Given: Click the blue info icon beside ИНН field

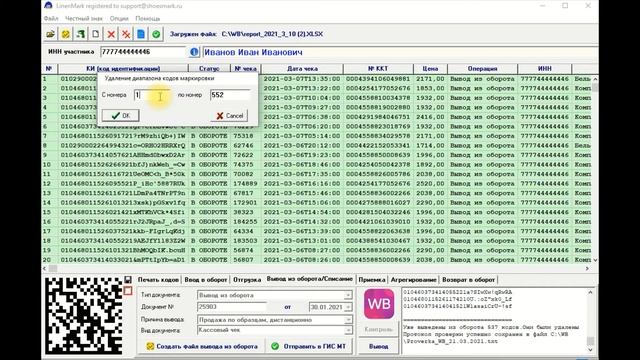Looking at the screenshot, I should pyautogui.click(x=194, y=52).
